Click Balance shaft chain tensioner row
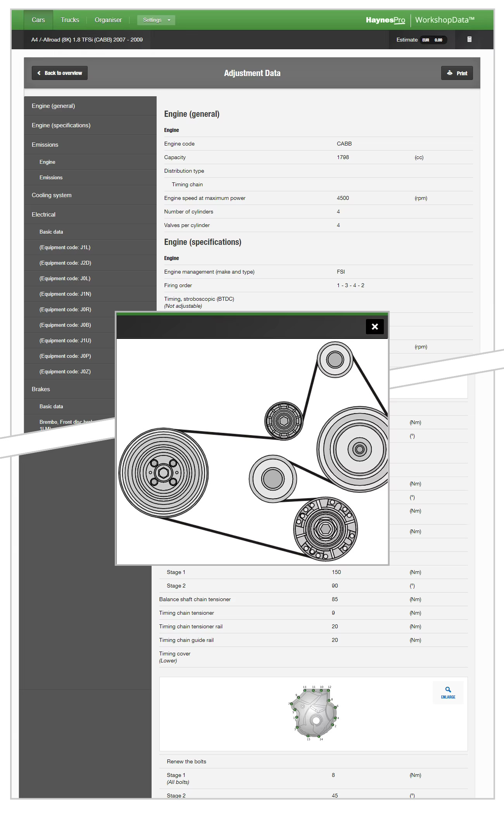This screenshot has height=813, width=504. (x=313, y=599)
